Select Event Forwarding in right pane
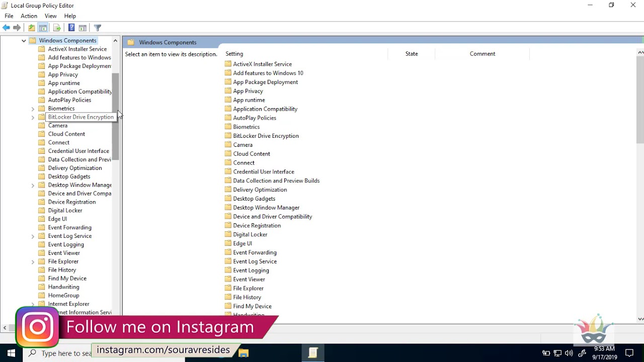 (255, 252)
